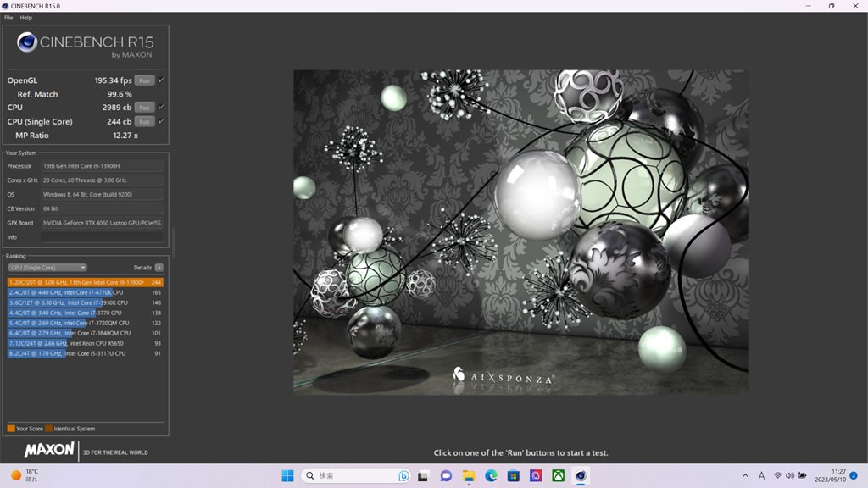Click the Info text field
868x488 pixels.
[x=103, y=237]
